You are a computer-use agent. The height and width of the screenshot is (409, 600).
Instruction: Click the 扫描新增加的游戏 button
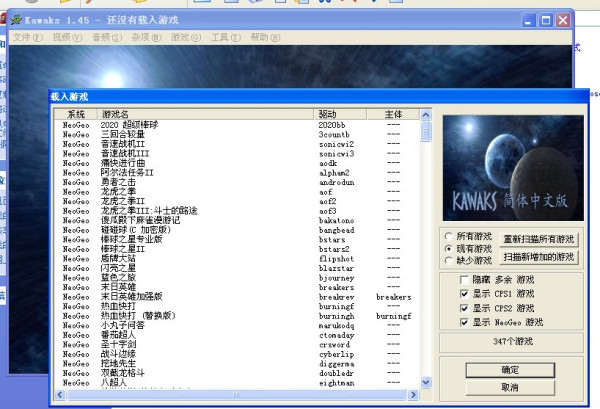tap(539, 257)
